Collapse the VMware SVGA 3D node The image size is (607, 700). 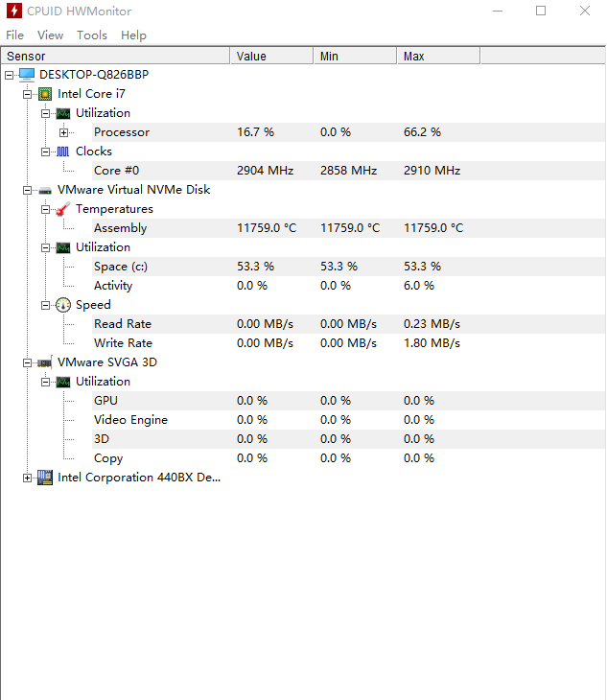click(27, 362)
